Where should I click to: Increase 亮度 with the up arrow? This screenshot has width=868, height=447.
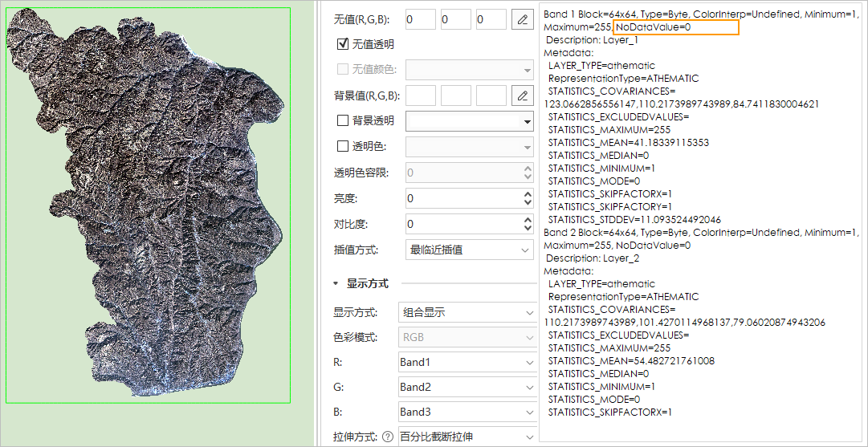528,194
